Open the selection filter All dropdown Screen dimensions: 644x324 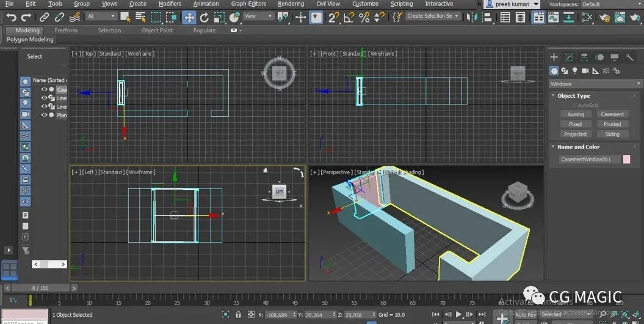(102, 16)
